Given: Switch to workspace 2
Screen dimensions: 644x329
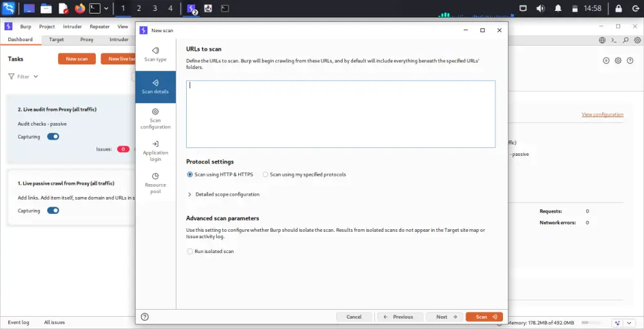Looking at the screenshot, I should [x=139, y=8].
